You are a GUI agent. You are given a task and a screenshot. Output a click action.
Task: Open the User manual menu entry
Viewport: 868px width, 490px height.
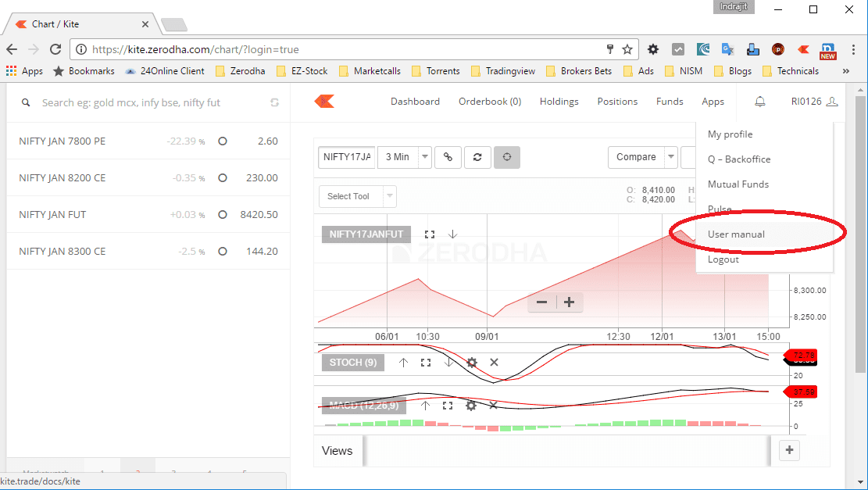click(x=765, y=234)
